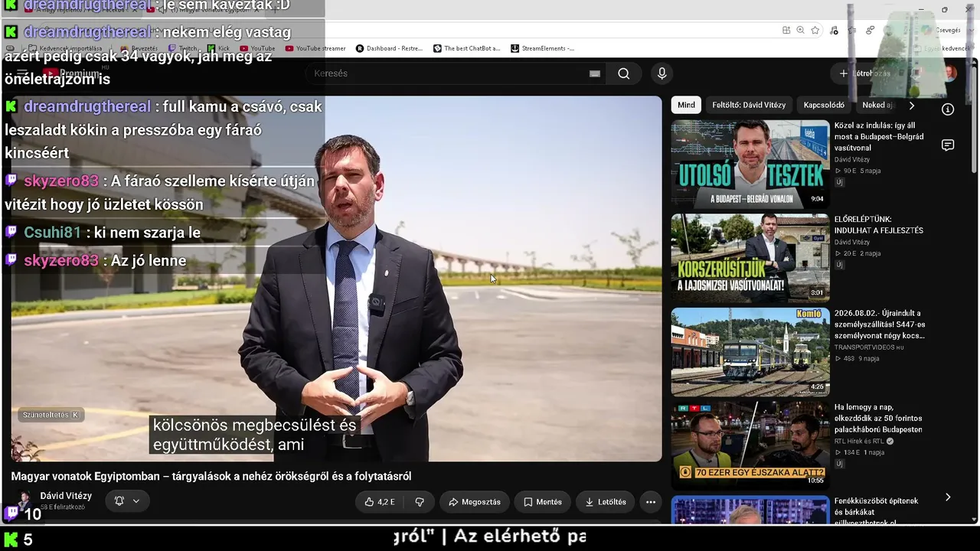Bookmark page with the star icon
The image size is (980, 551).
click(815, 30)
